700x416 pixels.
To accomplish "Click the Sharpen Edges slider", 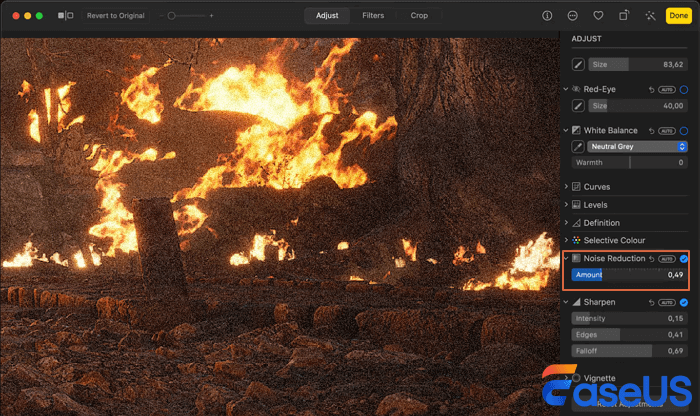I will coord(629,335).
